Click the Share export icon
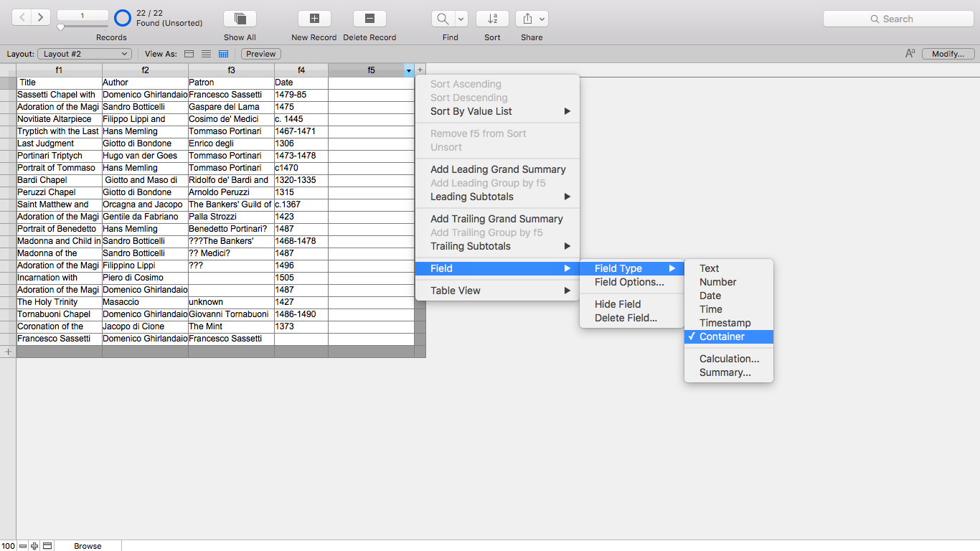Screen dimensions: 980x551 [x=527, y=19]
